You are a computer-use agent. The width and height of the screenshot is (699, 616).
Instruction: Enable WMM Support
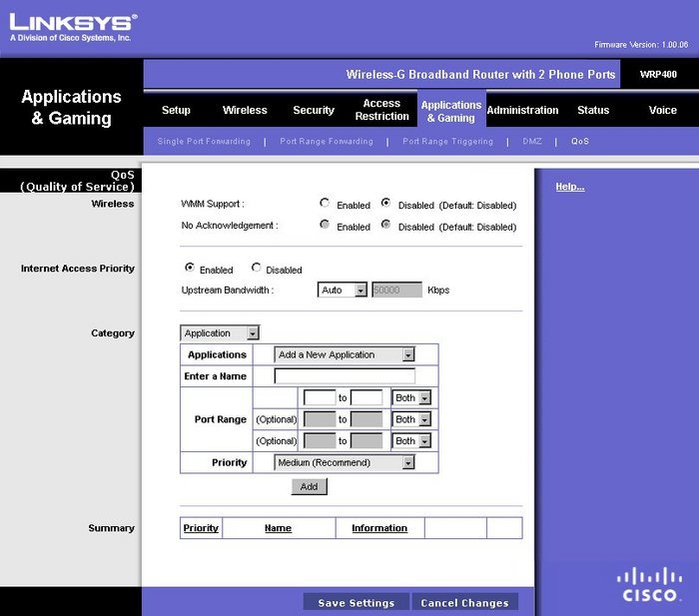coord(325,204)
